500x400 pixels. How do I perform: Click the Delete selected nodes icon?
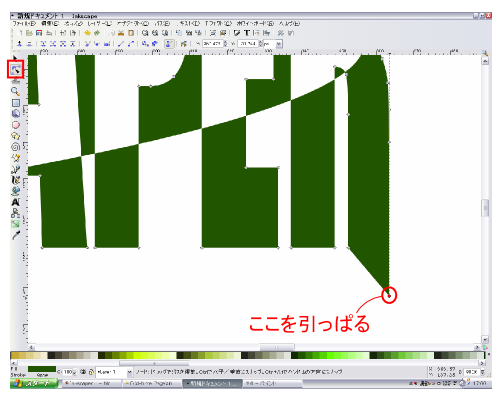[29, 44]
